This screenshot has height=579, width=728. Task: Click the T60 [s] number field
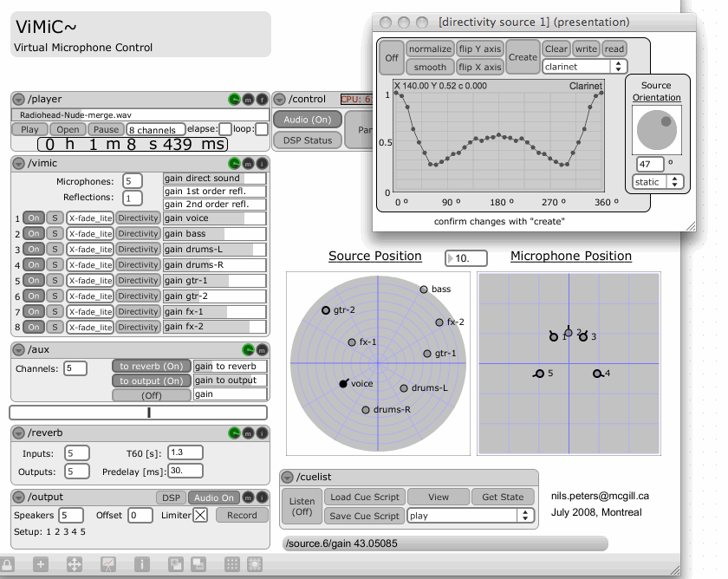(x=185, y=452)
